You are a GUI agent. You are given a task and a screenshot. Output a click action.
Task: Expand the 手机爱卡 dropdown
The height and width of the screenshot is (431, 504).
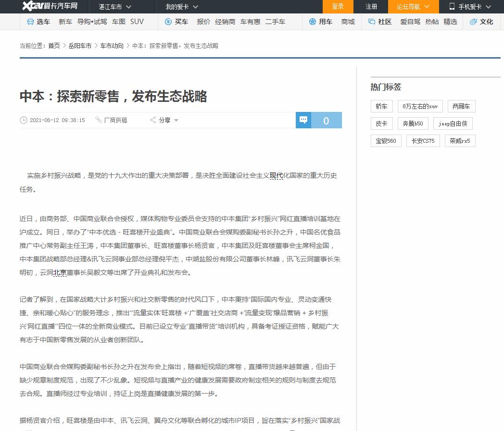point(471,7)
